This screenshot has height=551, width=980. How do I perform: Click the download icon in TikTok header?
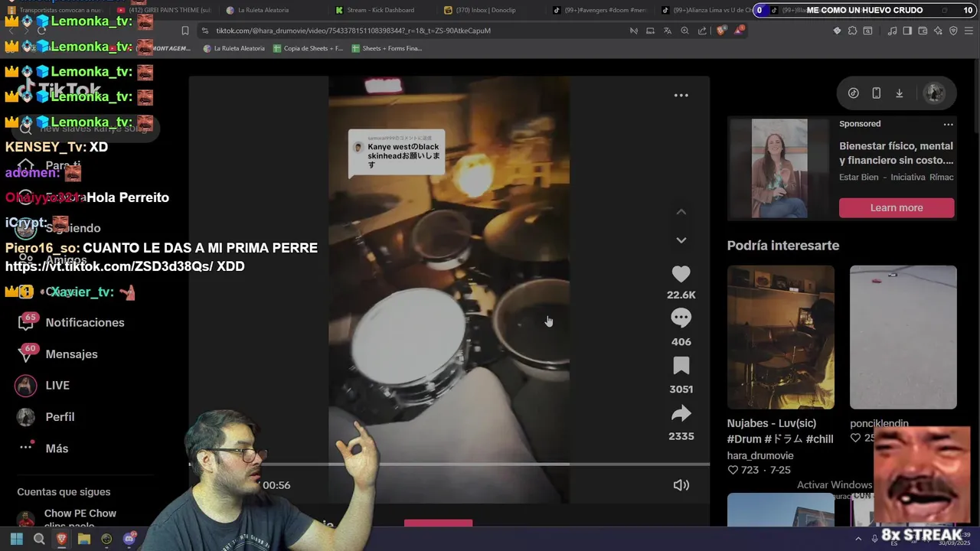click(x=899, y=93)
